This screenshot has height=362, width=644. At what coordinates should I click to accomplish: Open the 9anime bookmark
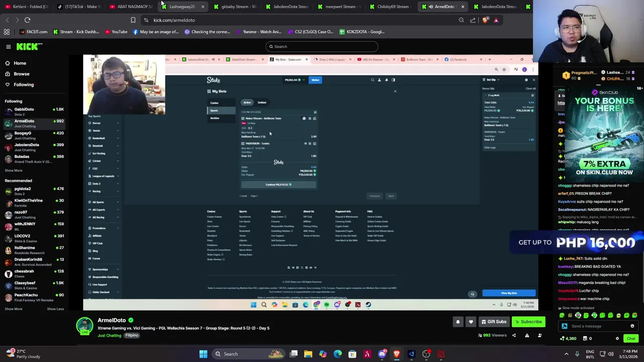tap(258, 32)
